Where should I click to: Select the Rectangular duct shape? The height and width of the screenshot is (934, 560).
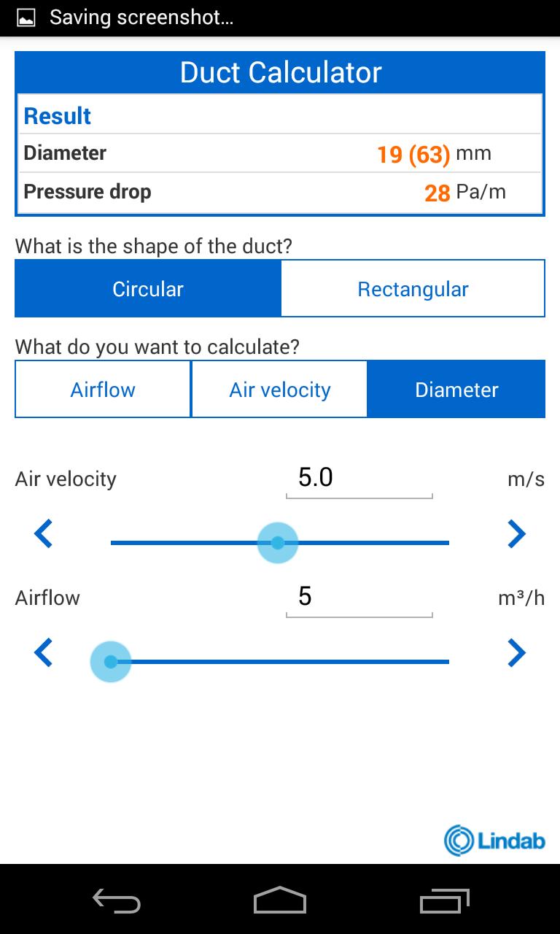[x=413, y=289]
